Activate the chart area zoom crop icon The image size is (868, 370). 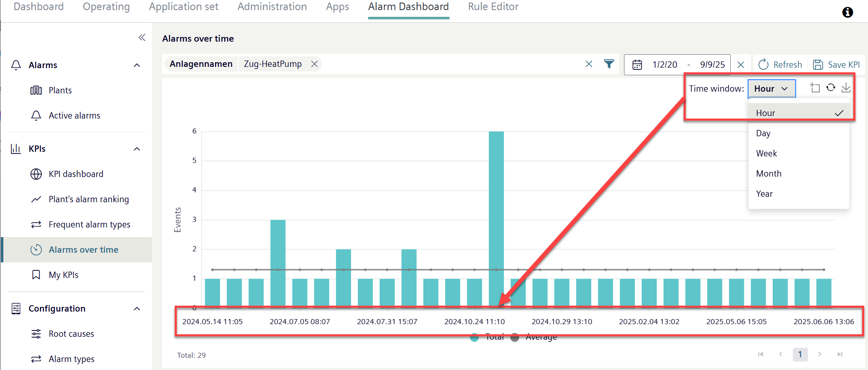(815, 88)
